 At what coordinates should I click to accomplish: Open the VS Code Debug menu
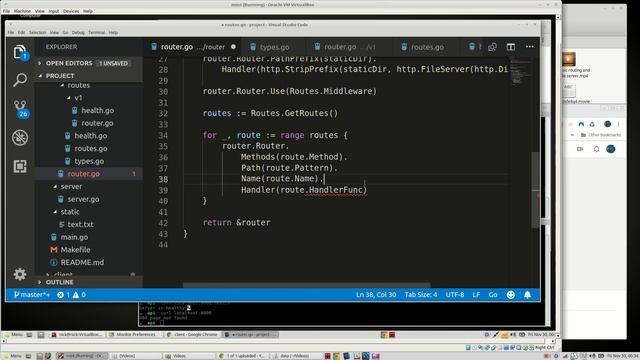[78, 32]
